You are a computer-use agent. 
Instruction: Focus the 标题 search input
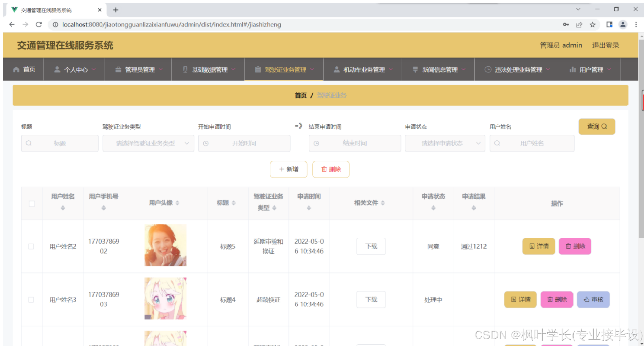pos(60,143)
